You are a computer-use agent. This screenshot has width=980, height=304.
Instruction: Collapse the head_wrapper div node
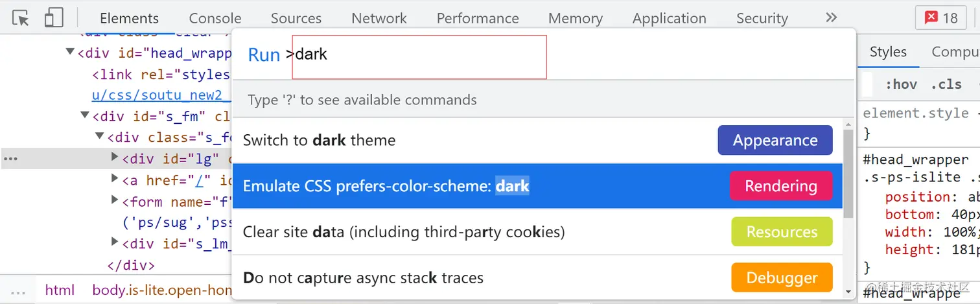click(70, 52)
